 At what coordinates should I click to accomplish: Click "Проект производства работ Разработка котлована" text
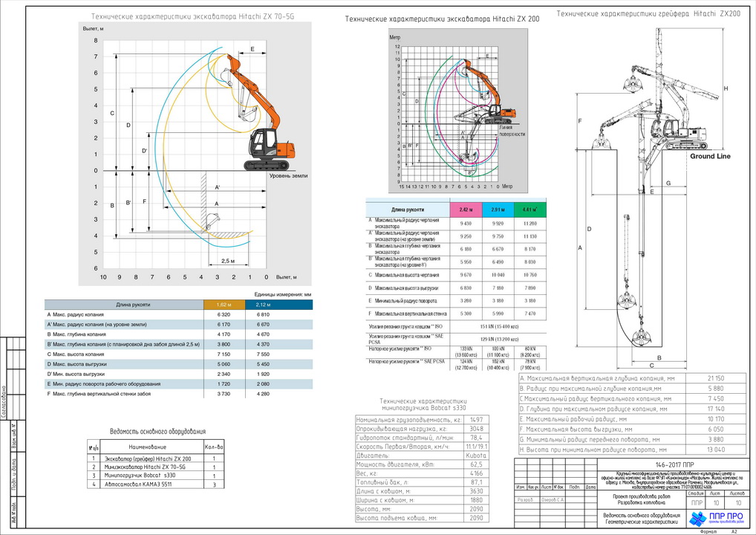[641, 500]
